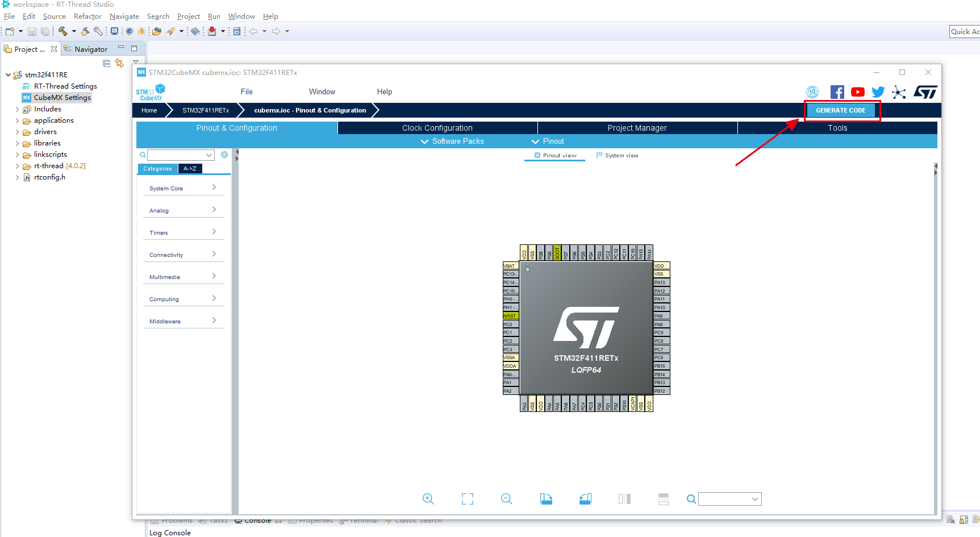
Task: Click the NRST pin on the chip
Action: [510, 316]
